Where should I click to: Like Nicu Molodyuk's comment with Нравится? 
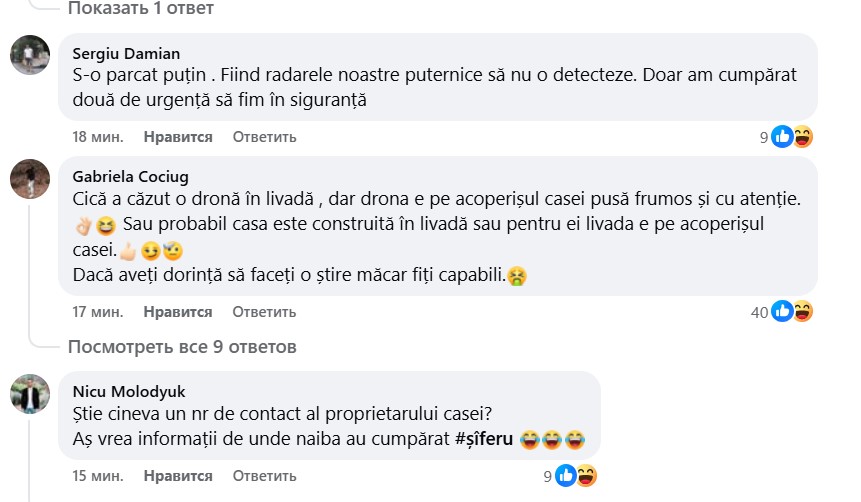tap(178, 475)
